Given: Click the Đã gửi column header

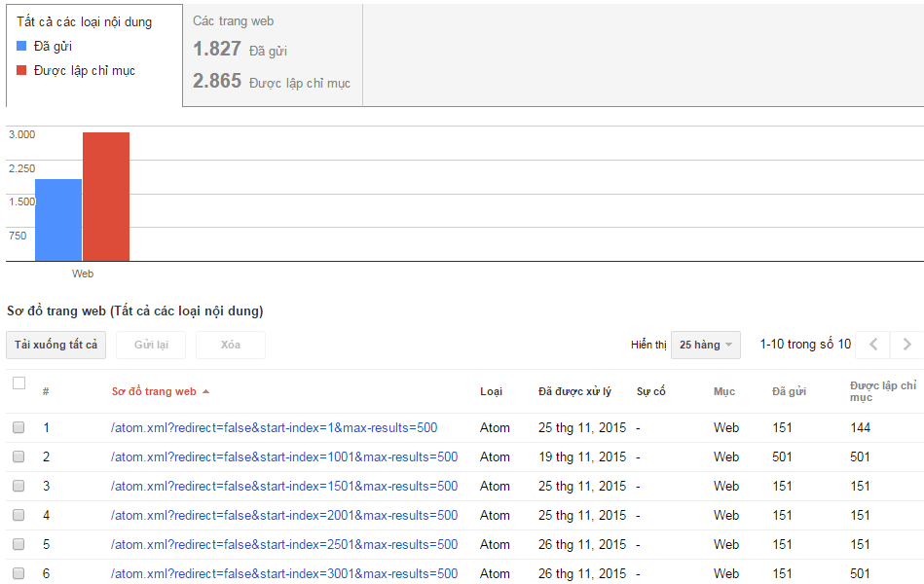Looking at the screenshot, I should (789, 392).
